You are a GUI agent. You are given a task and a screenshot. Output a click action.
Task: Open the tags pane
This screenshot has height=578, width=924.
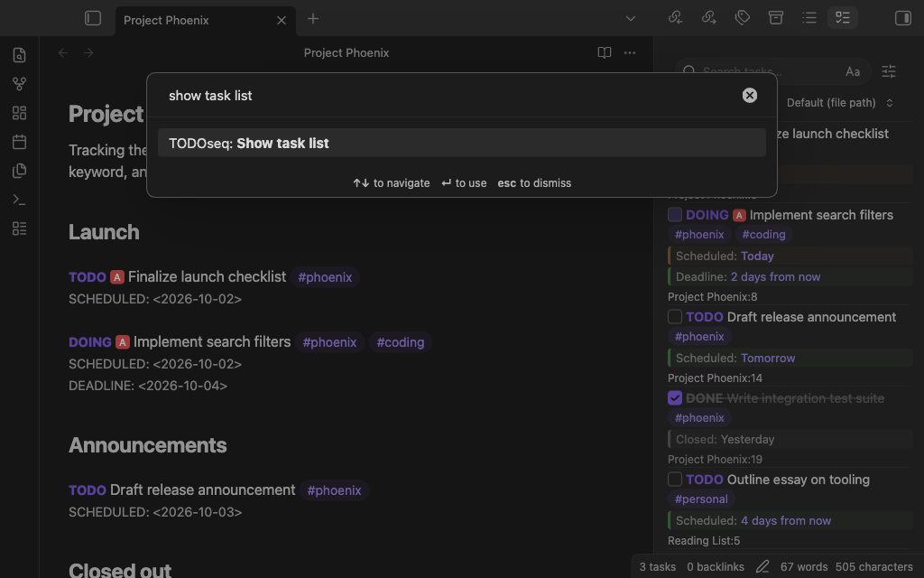(743, 18)
